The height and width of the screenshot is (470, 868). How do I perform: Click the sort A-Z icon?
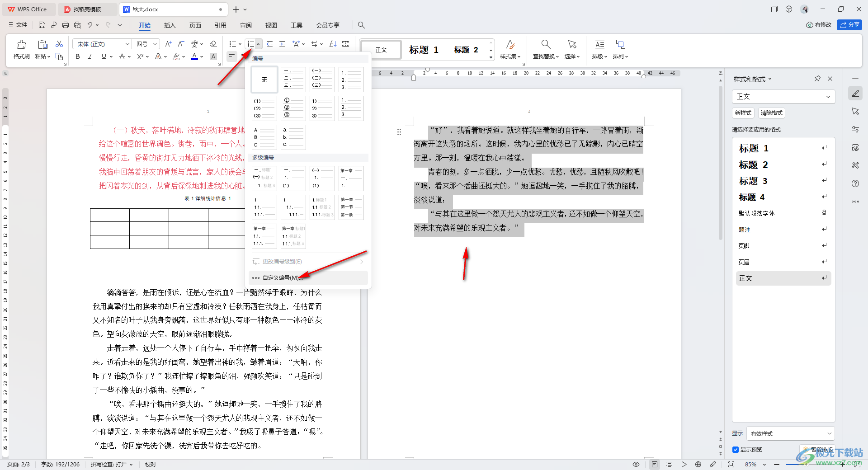(x=333, y=44)
